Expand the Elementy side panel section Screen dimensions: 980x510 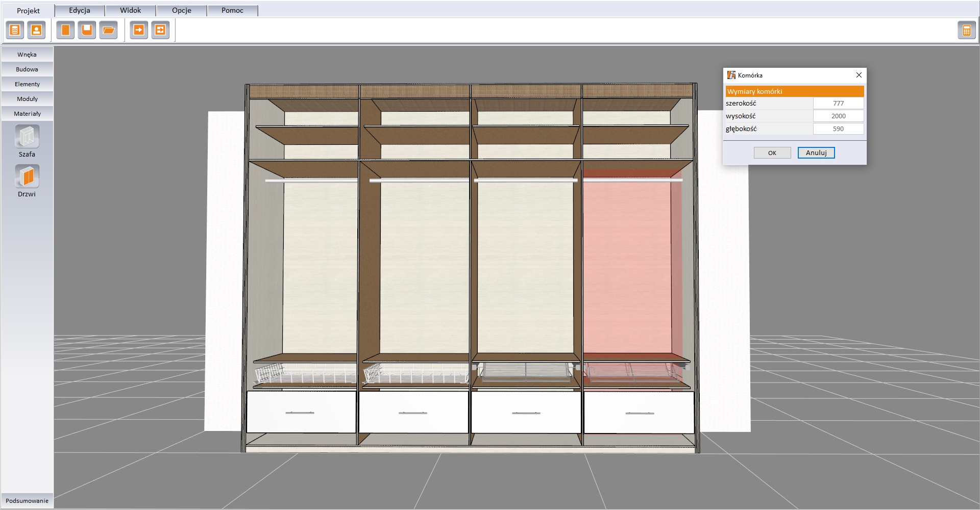[x=27, y=84]
